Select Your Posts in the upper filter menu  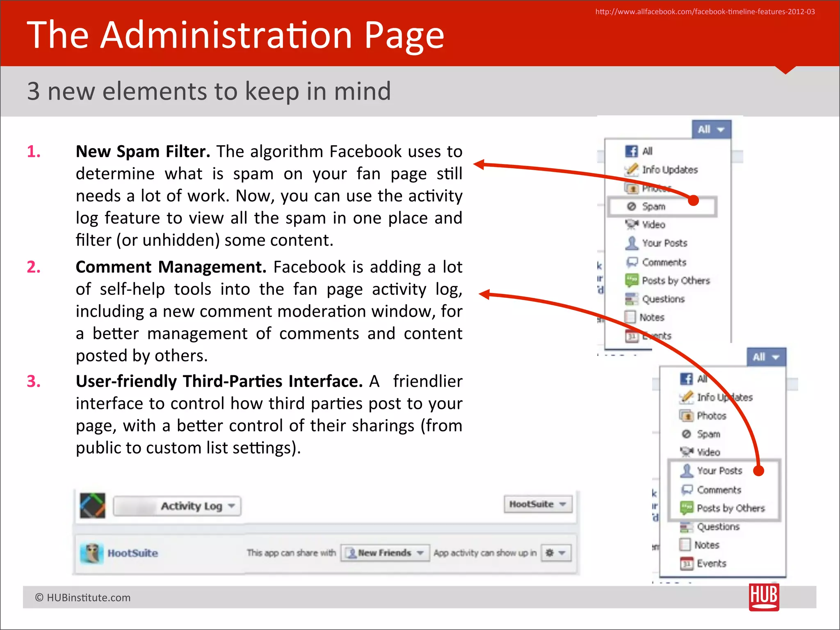pyautogui.click(x=665, y=243)
